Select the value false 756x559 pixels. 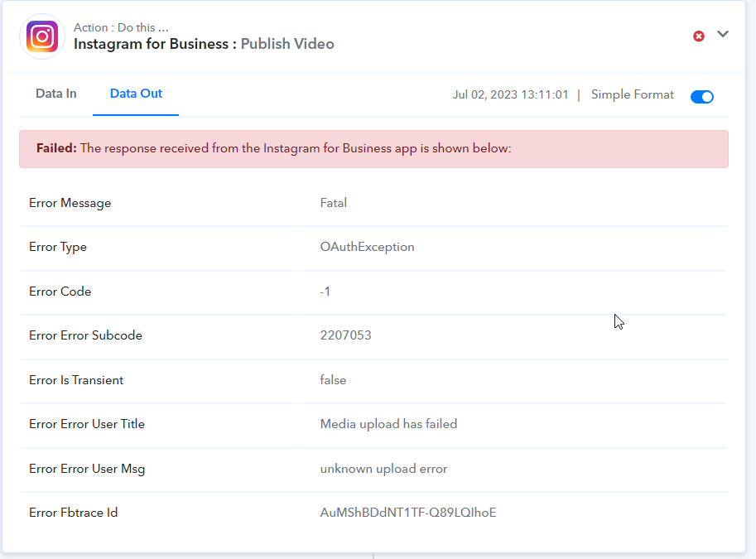tap(333, 380)
